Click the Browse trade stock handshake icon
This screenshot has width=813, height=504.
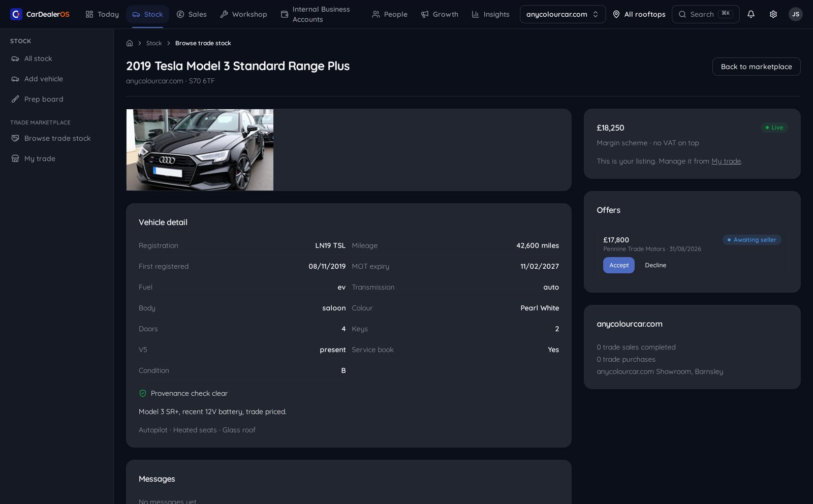point(15,138)
